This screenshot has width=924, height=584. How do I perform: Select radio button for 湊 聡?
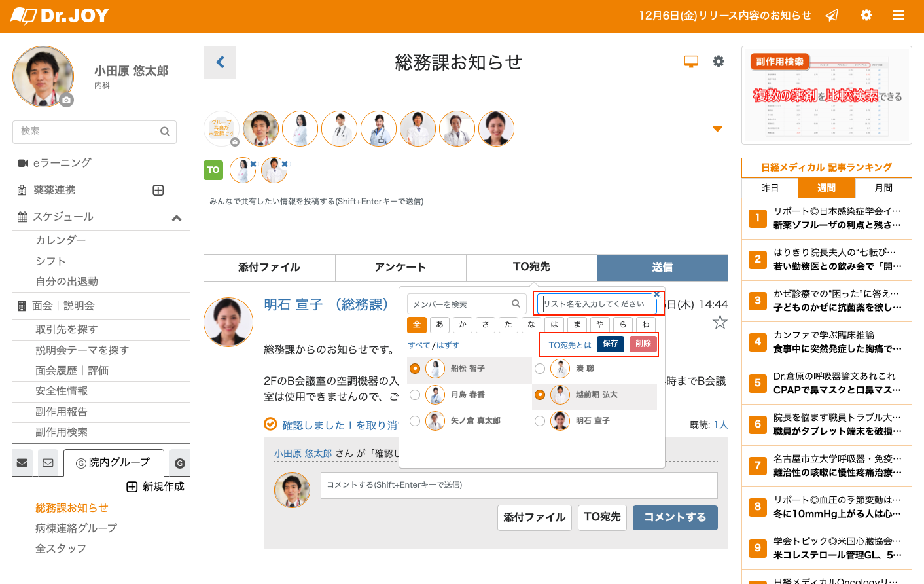540,369
